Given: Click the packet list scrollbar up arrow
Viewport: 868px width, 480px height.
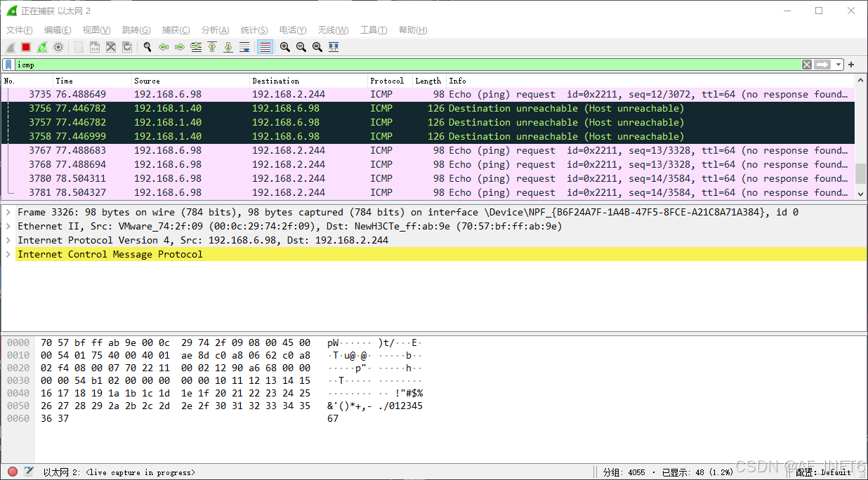Looking at the screenshot, I should [861, 81].
